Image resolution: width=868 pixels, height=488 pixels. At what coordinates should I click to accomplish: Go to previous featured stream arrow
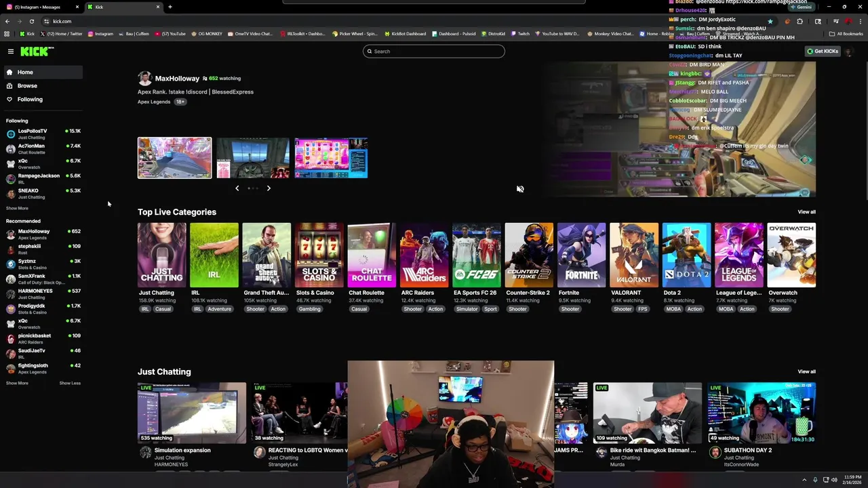pos(237,188)
